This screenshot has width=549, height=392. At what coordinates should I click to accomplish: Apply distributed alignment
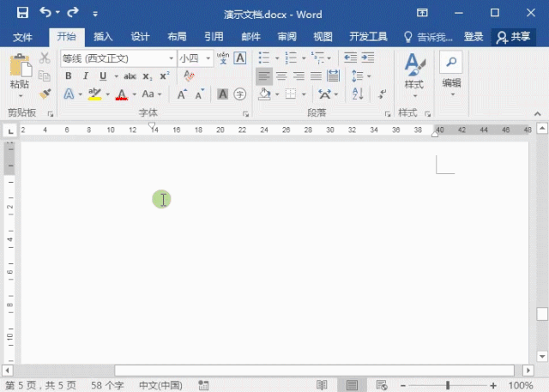coord(333,76)
